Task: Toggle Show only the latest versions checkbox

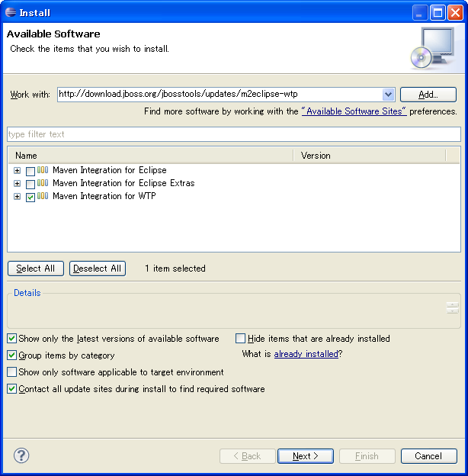Action: (x=12, y=338)
